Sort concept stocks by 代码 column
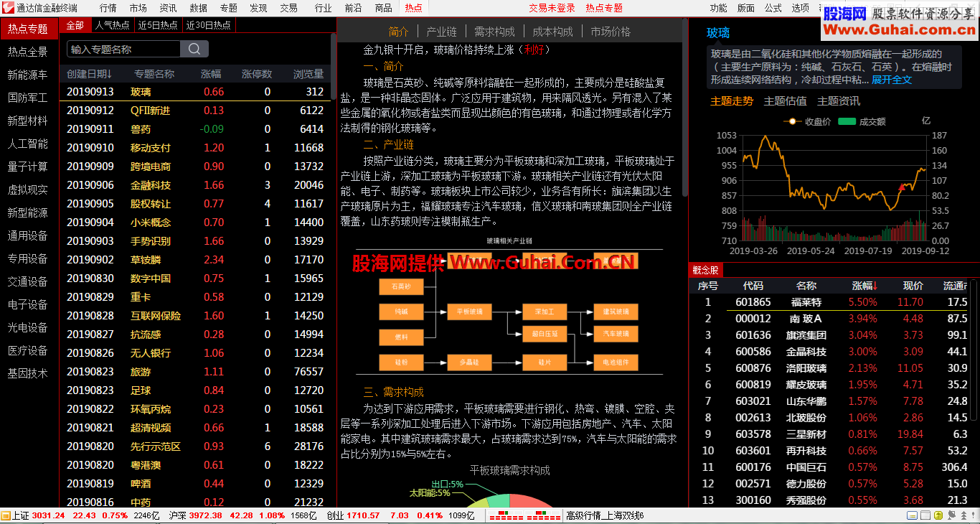Image resolution: width=980 pixels, height=524 pixels. tap(753, 286)
